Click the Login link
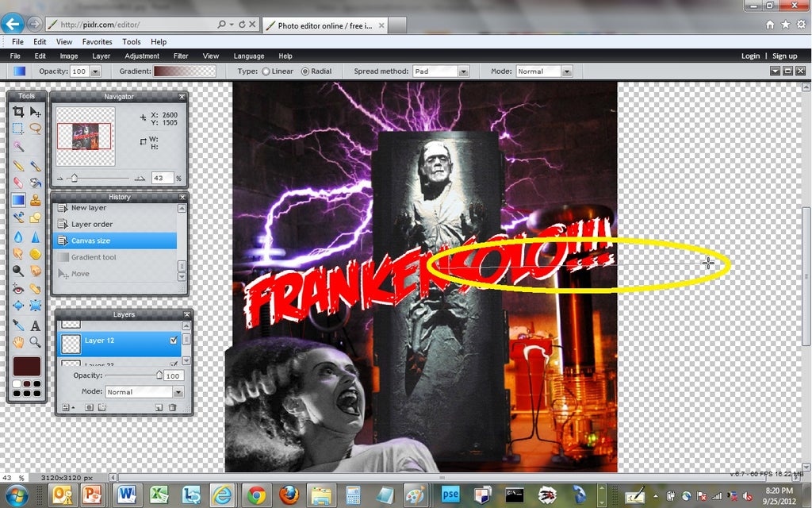This screenshot has height=508, width=812. 750,56
